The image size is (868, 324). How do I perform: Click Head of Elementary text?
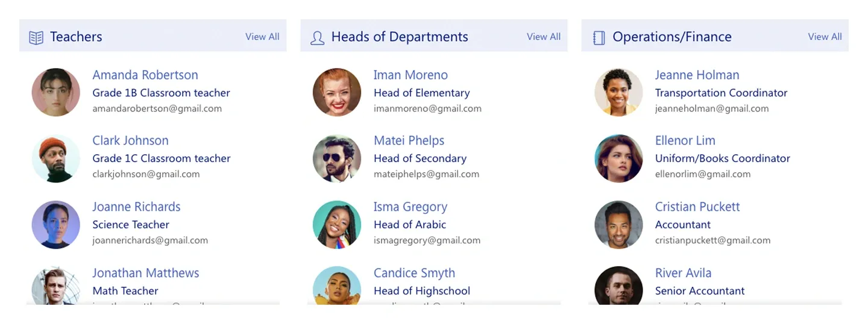(421, 93)
